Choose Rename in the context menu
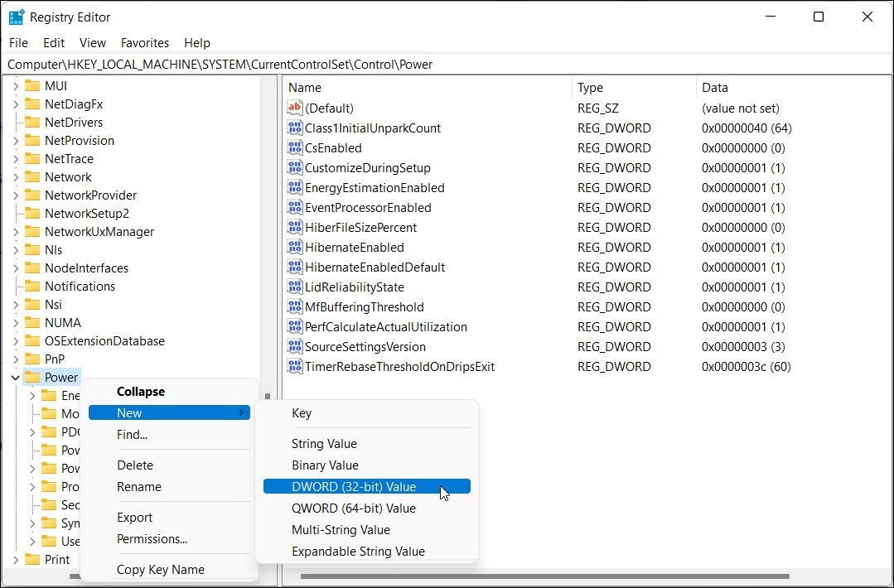This screenshot has height=588, width=894. click(169, 487)
